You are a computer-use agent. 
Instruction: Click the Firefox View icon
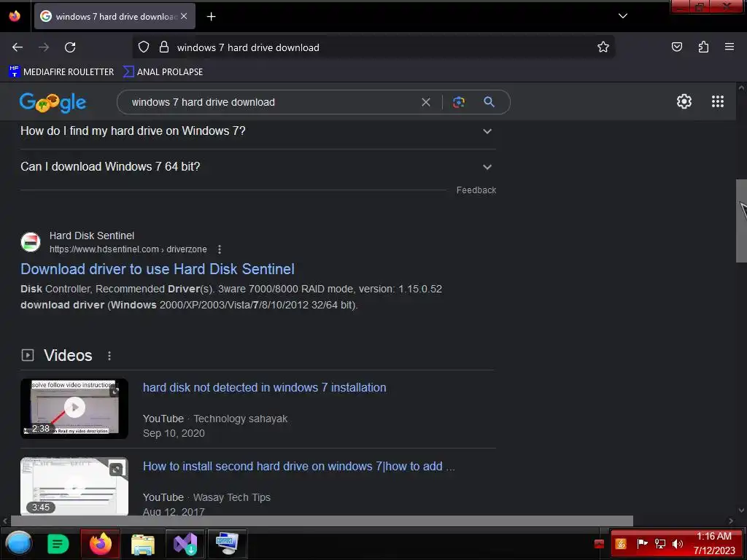pyautogui.click(x=15, y=16)
